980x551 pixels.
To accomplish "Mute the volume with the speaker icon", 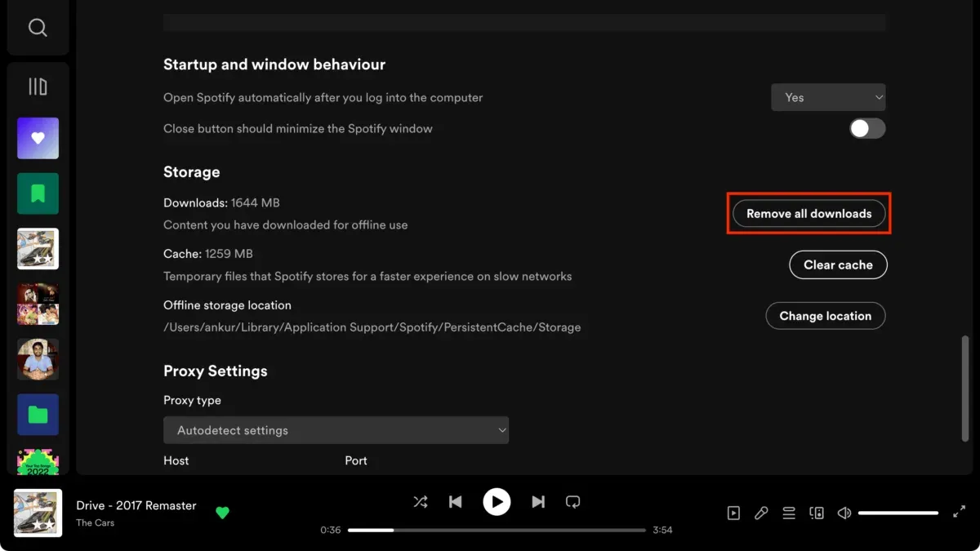I will click(844, 513).
